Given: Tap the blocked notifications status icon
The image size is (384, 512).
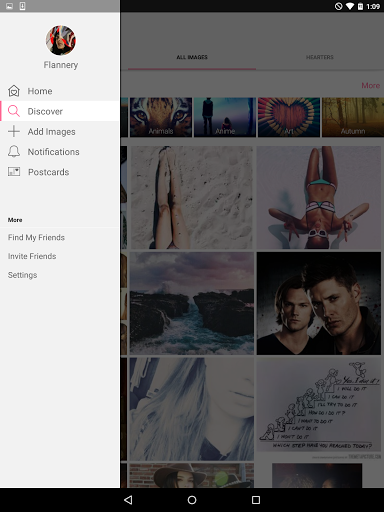Looking at the screenshot, I should (339, 6).
